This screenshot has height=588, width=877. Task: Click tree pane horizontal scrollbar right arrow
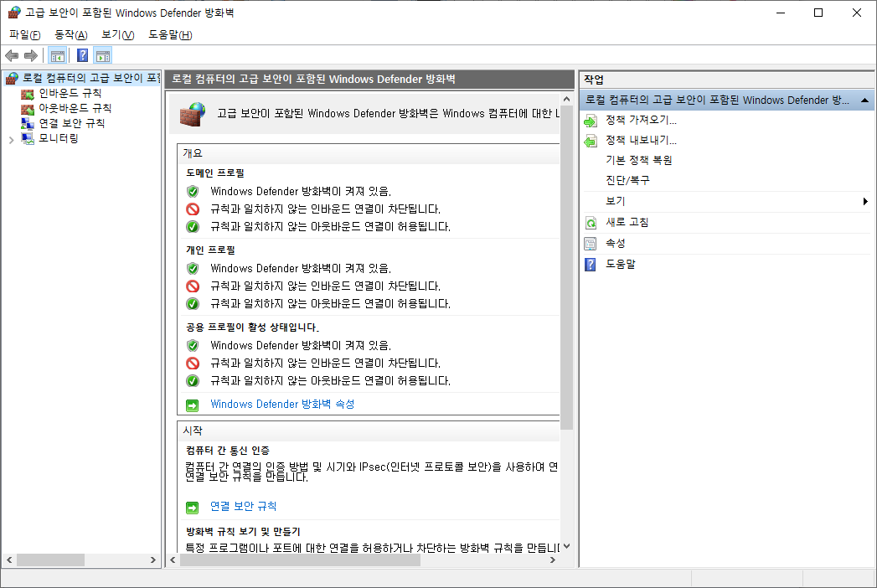(152, 560)
